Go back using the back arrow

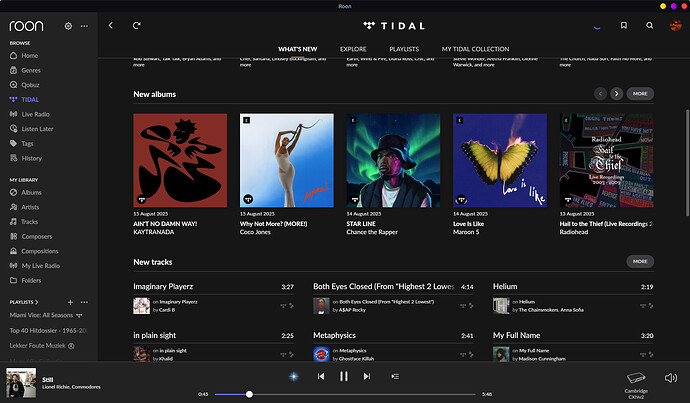click(x=110, y=26)
